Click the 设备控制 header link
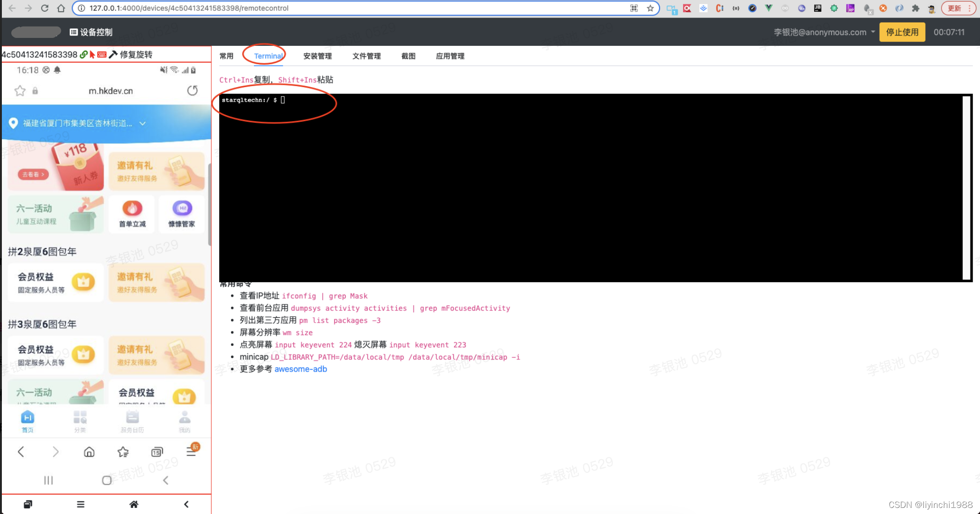Screen dimensions: 980x514 [91, 32]
